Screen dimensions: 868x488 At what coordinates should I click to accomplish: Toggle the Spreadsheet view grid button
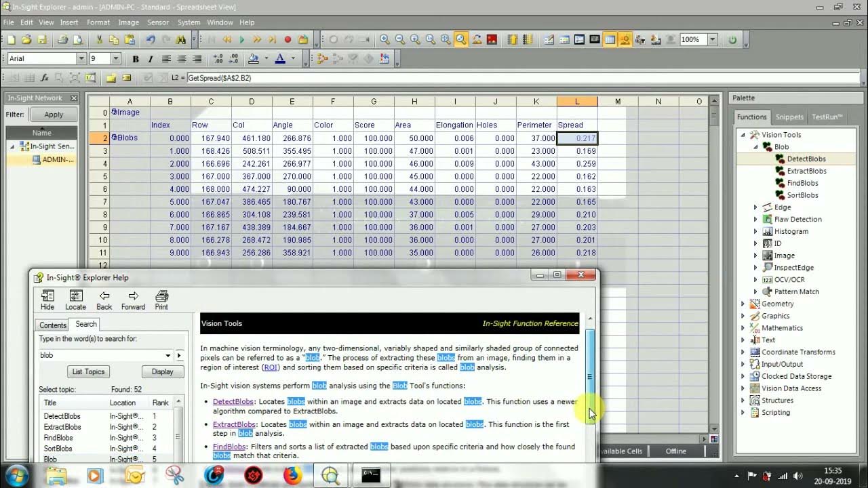(610, 40)
